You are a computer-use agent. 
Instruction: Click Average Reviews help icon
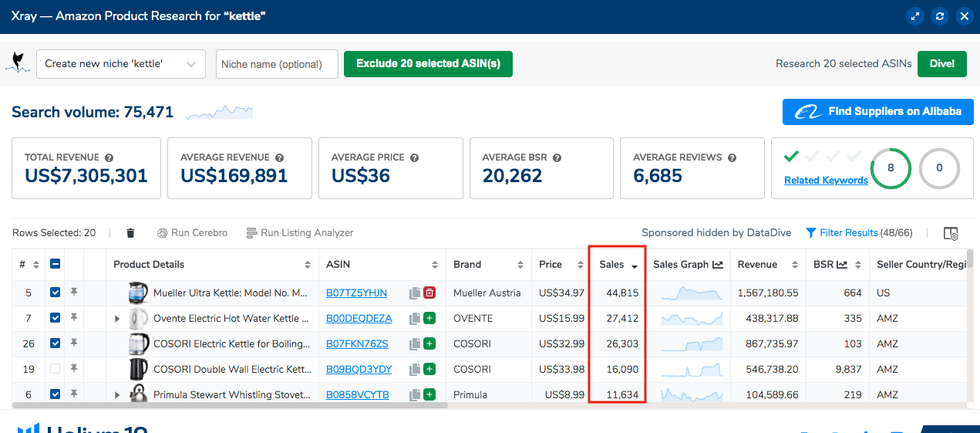point(732,157)
